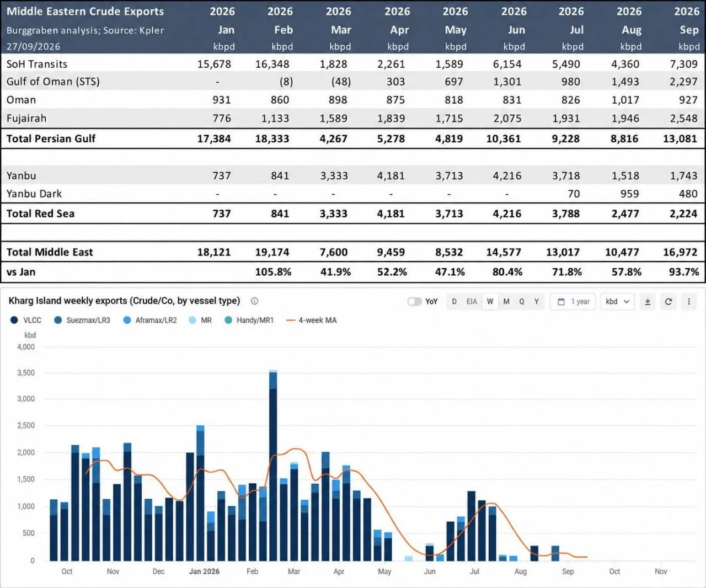Switch to the Q quarterly granularity tab

(522, 302)
